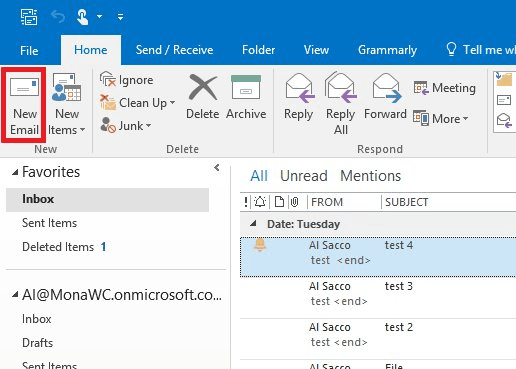Select Inbox under Favorites
This screenshot has width=516, height=369.
click(107, 199)
